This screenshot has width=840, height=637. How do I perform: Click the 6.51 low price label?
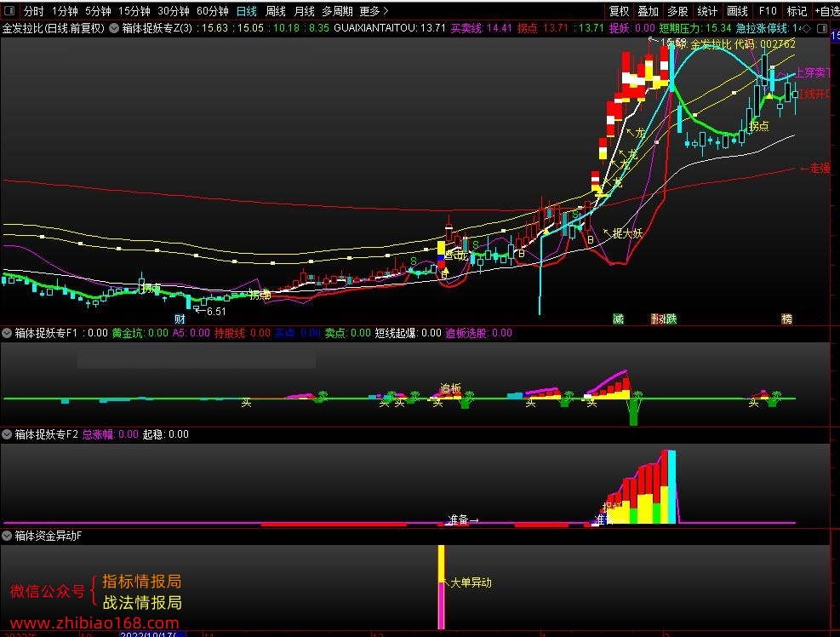(216, 311)
